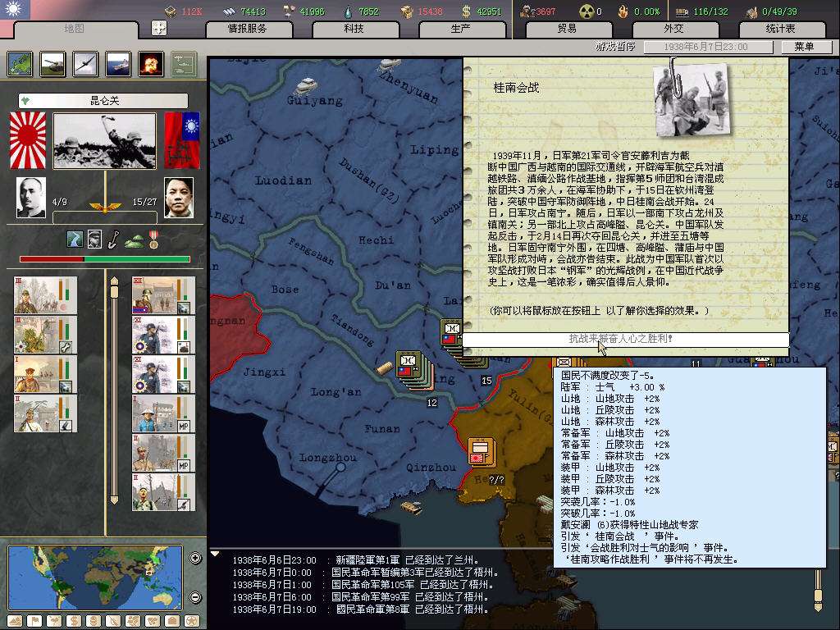Collapse the message log with the triangle

pyautogui.click(x=215, y=554)
